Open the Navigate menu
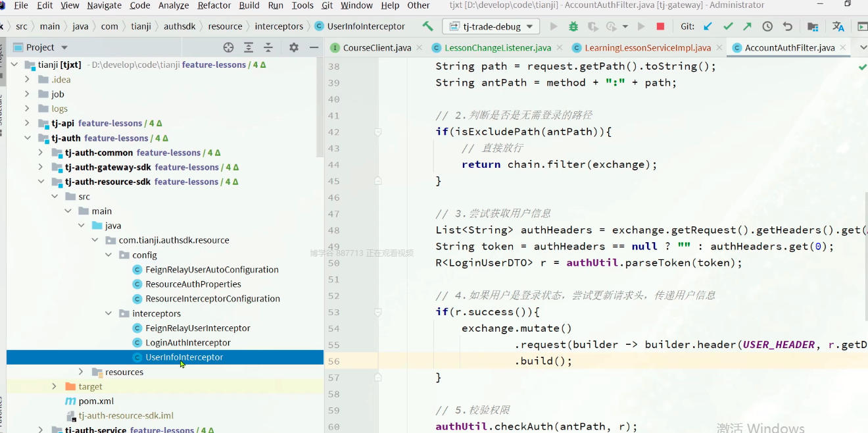868x433 pixels. (x=104, y=5)
